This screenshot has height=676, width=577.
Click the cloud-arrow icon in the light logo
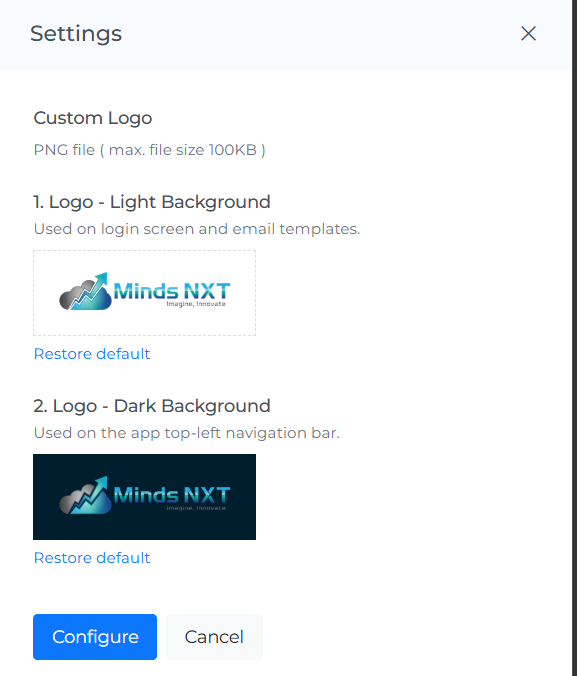tap(85, 291)
